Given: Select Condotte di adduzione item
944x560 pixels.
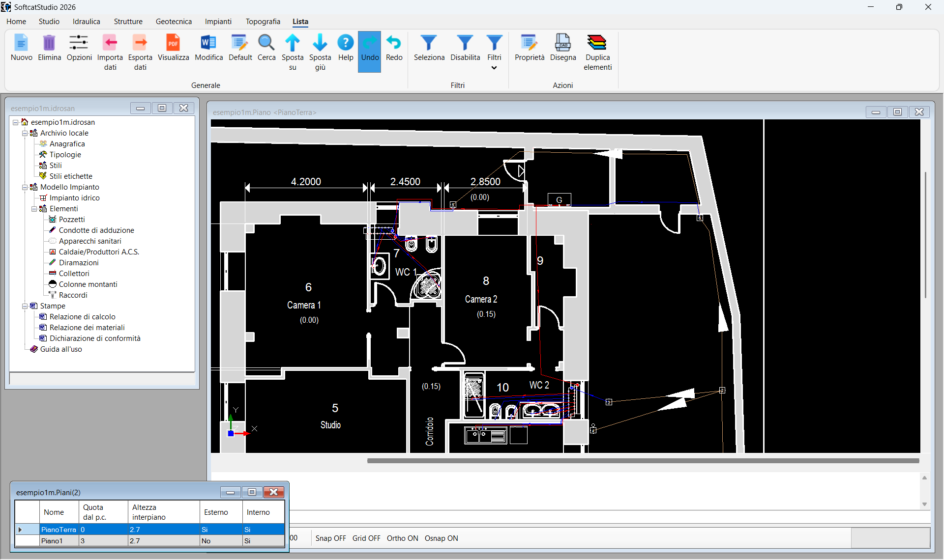Looking at the screenshot, I should click(96, 230).
